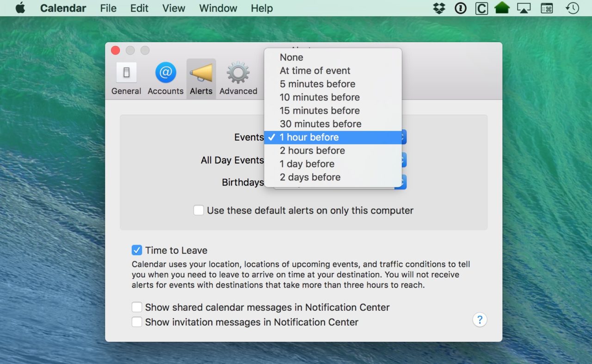The width and height of the screenshot is (592, 364).
Task: Select 1 day before
Action: pos(333,164)
